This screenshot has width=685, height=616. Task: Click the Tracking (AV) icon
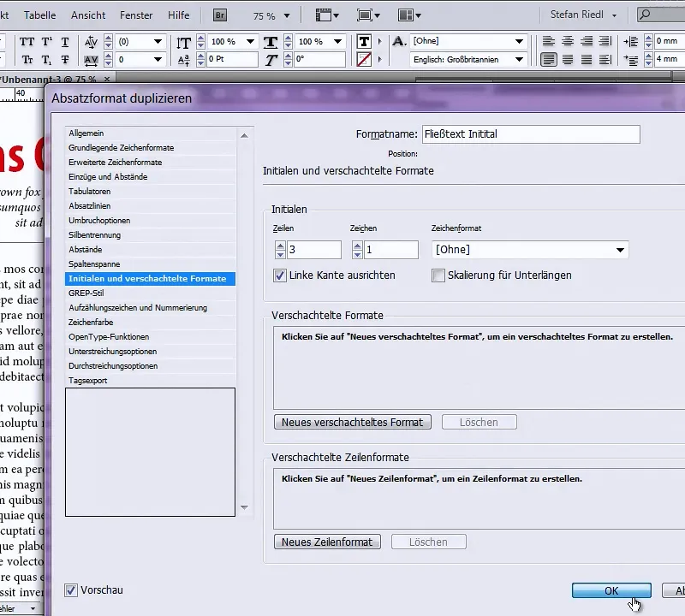(91, 60)
